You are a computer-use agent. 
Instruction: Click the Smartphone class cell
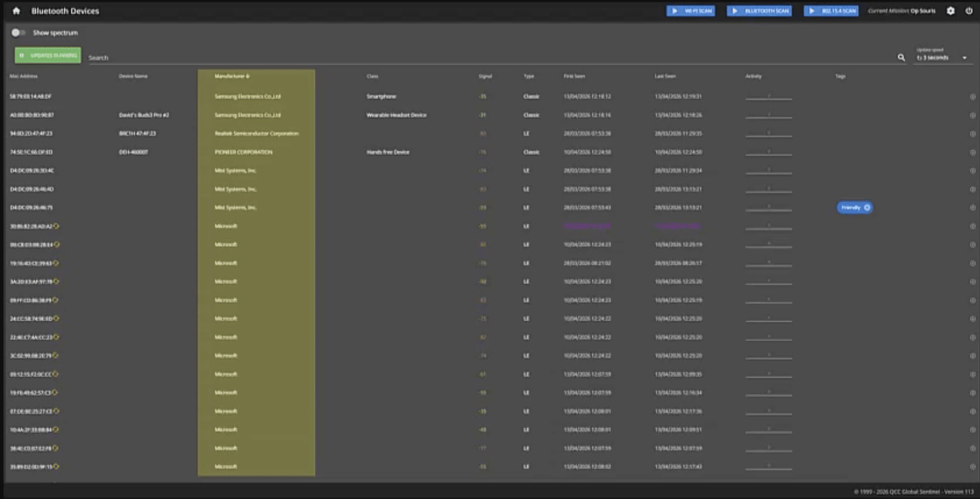pyautogui.click(x=381, y=97)
